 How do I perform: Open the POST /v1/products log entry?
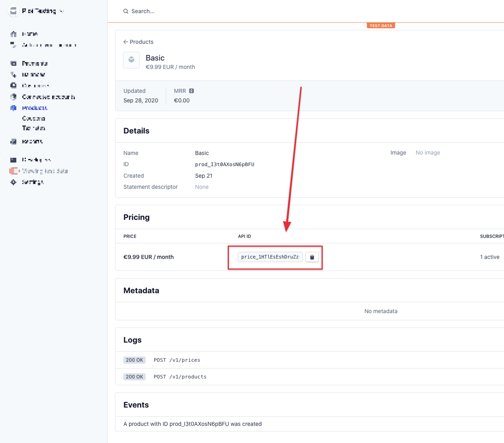coord(180,377)
